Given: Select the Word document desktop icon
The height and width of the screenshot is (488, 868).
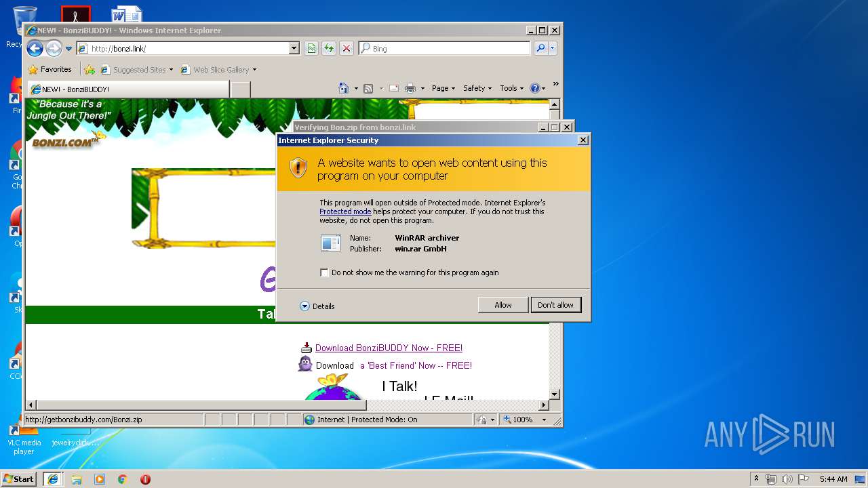Looking at the screenshot, I should pos(126,14).
